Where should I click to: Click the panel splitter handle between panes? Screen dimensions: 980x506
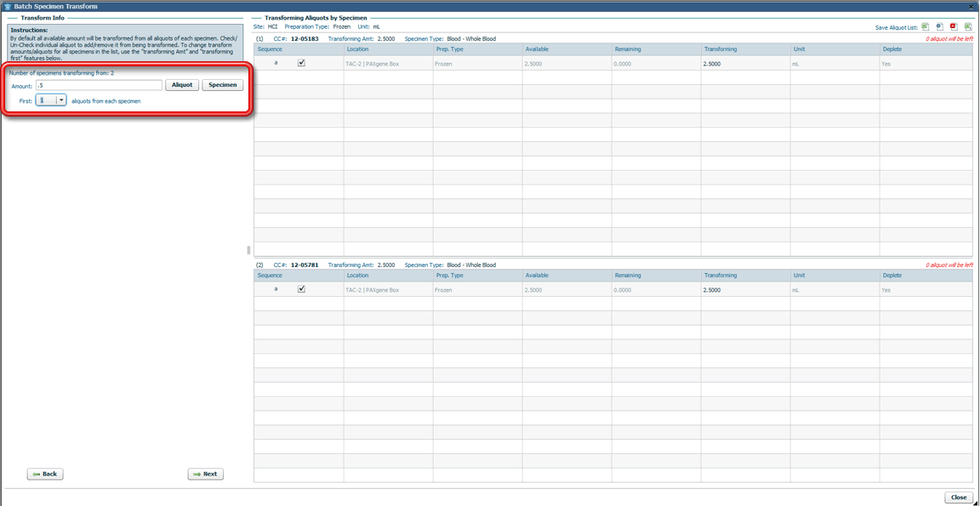pos(248,250)
